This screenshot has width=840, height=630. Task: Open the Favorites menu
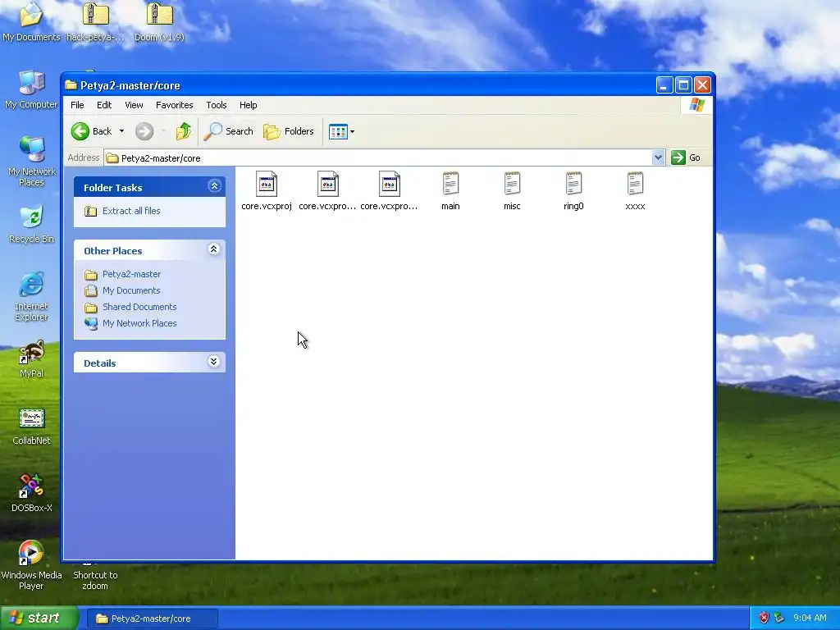pos(174,105)
